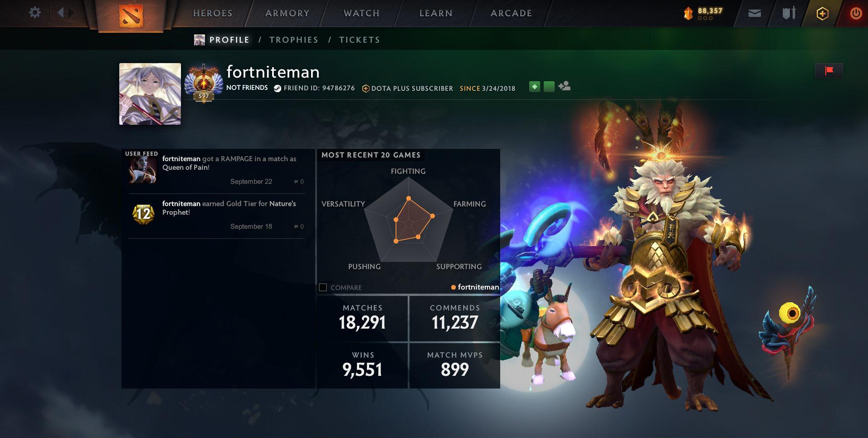Click the red power quit icon
Image resolution: width=868 pixels, height=438 pixels.
[x=856, y=13]
